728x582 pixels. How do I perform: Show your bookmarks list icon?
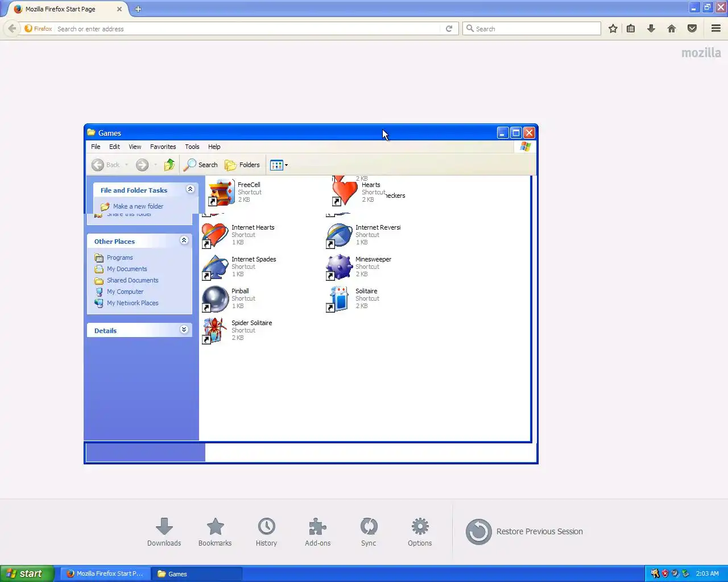631,28
